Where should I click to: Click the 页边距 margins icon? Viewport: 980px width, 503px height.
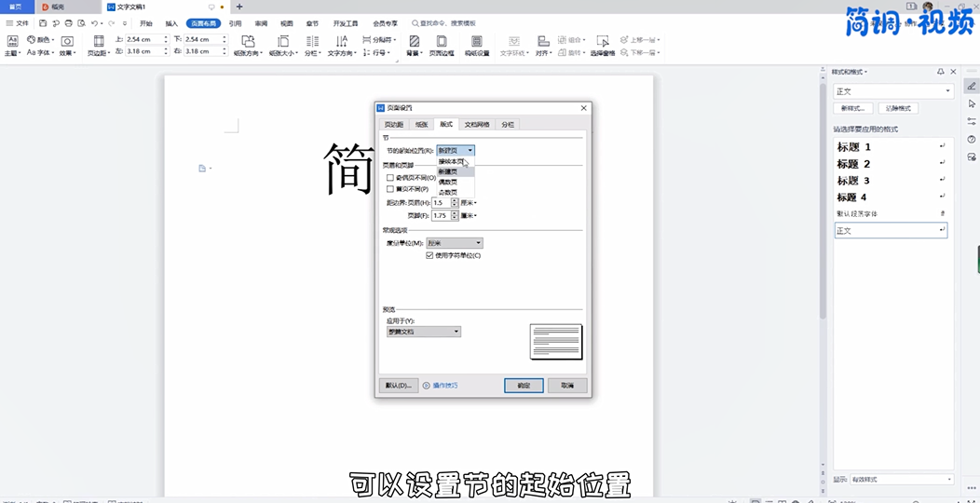pyautogui.click(x=99, y=42)
